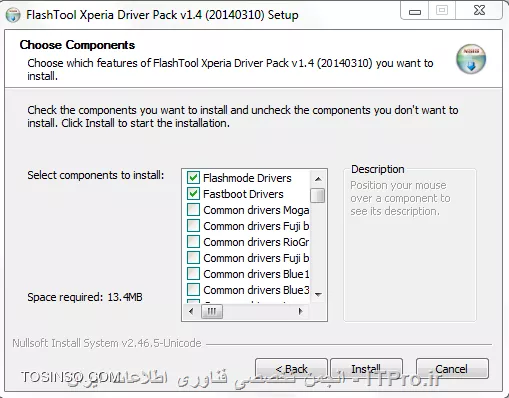Click the 'Choose Components' heading

[77, 45]
